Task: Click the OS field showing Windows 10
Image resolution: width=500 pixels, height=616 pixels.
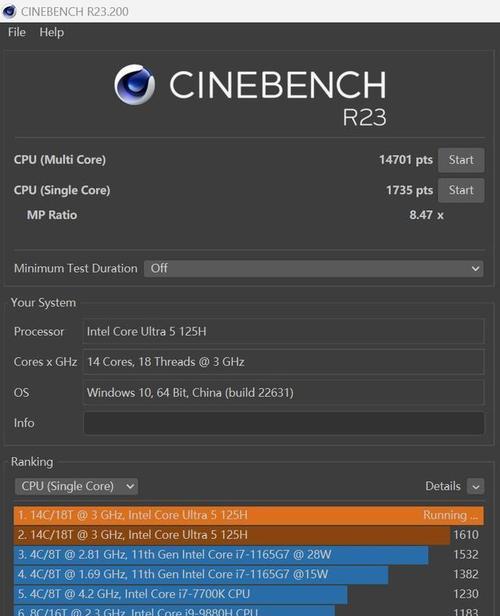Action: (284, 392)
